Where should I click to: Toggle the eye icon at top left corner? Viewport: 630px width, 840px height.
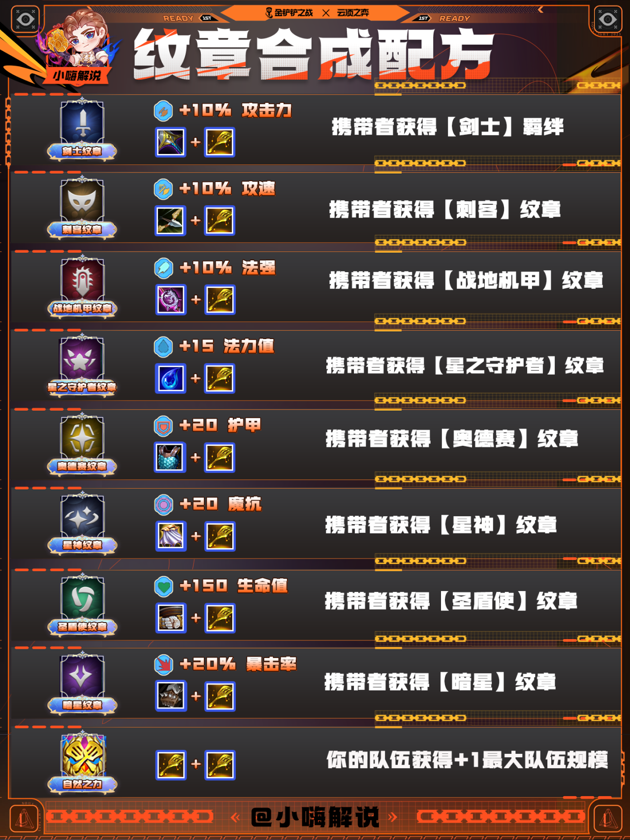pyautogui.click(x=25, y=20)
